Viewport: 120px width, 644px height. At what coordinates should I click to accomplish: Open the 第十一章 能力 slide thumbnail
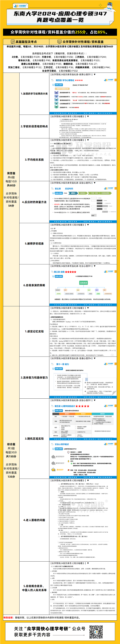coord(83,379)
